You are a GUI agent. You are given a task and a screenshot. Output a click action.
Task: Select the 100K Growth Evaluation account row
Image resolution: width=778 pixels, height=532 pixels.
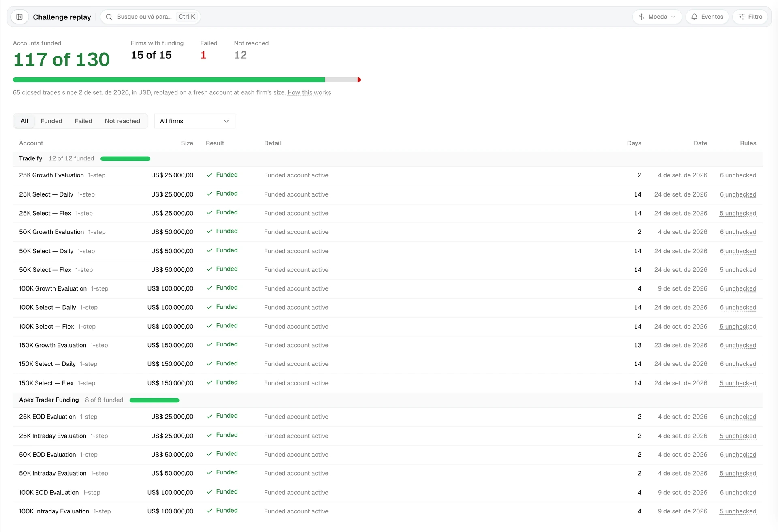coord(388,289)
